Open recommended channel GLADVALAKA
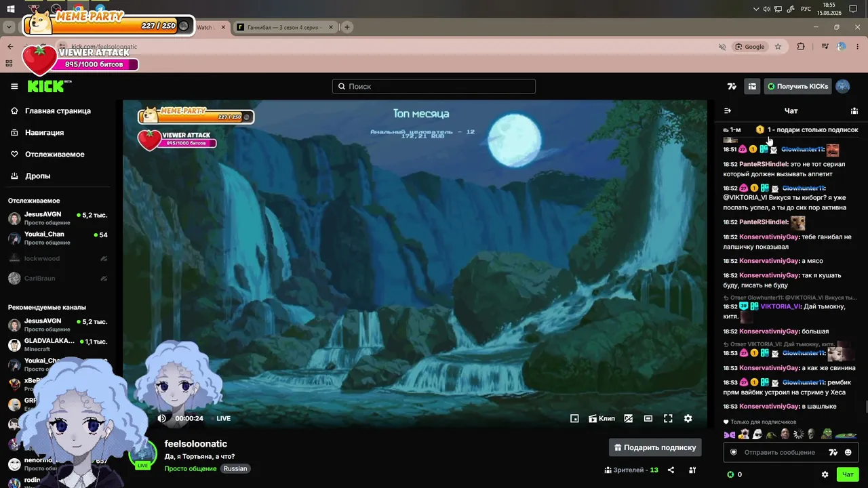 pos(58,344)
